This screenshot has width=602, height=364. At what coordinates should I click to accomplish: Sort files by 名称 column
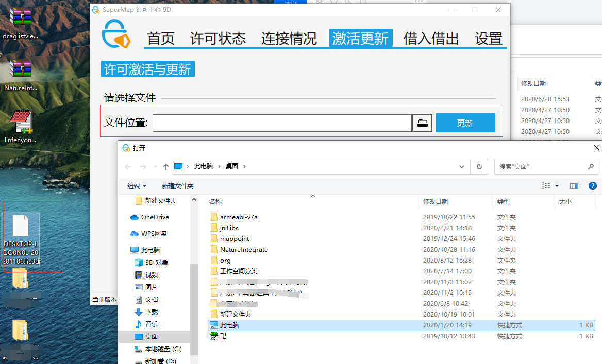click(215, 201)
